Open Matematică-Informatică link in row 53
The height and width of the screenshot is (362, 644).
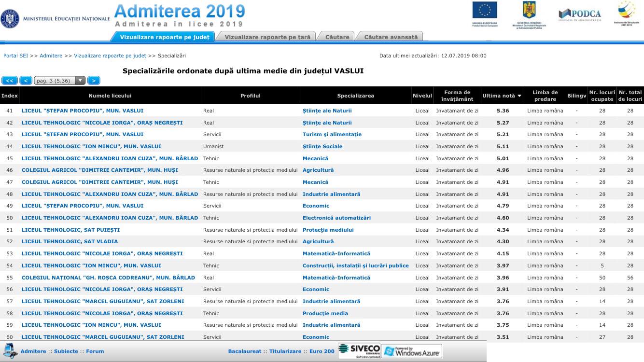pyautogui.click(x=336, y=253)
